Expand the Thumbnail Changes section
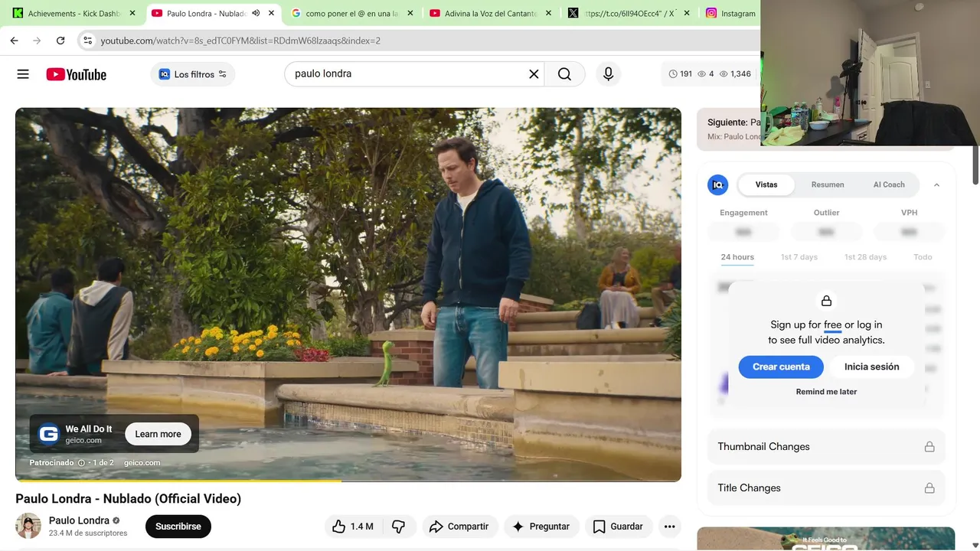The image size is (980, 551). (x=826, y=447)
